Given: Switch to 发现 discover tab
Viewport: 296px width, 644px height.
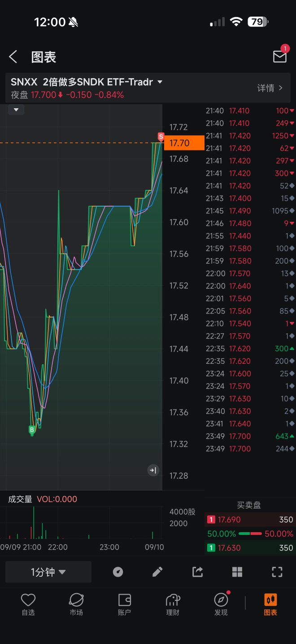Looking at the screenshot, I should [221, 604].
